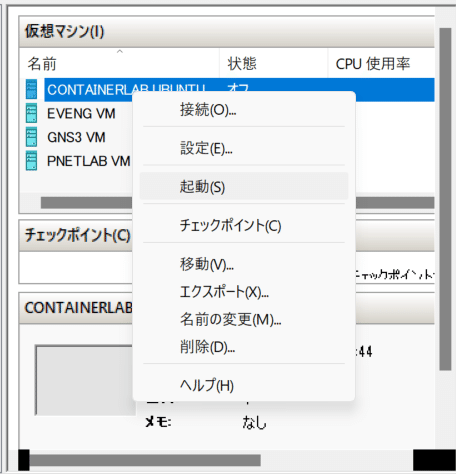Viewport: 456px width, 474px height.
Task: Sort by the CPU 使用率 column header
Action: [381, 63]
